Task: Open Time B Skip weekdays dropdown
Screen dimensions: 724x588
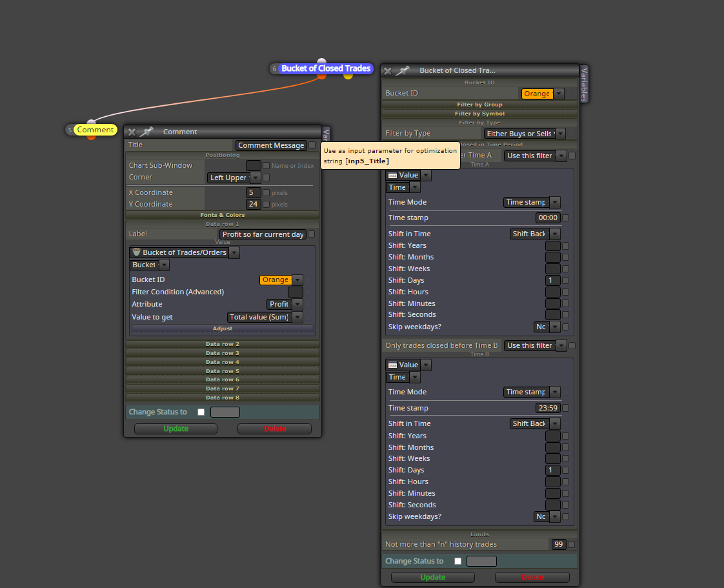Action: 547,516
